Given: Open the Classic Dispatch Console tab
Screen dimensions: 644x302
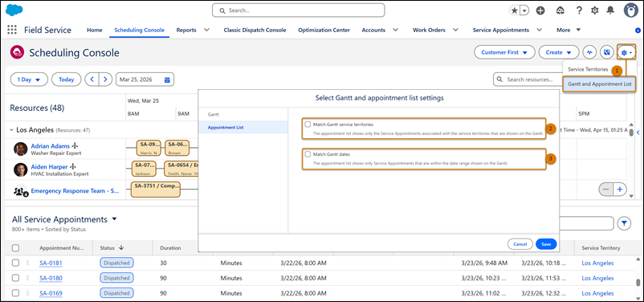Looking at the screenshot, I should pos(255,30).
